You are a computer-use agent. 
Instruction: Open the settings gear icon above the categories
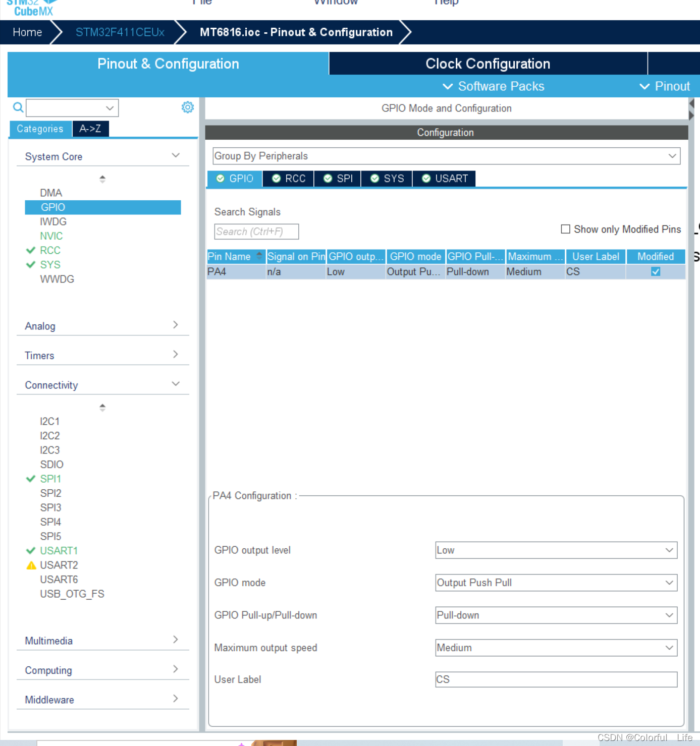(x=188, y=107)
